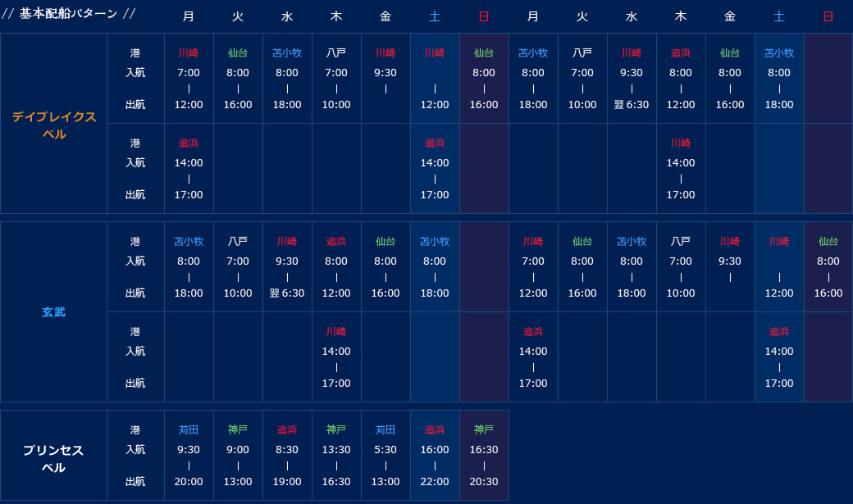This screenshot has height=504, width=853.
Task: Select the 5:30 arrival time
Action: tap(385, 450)
